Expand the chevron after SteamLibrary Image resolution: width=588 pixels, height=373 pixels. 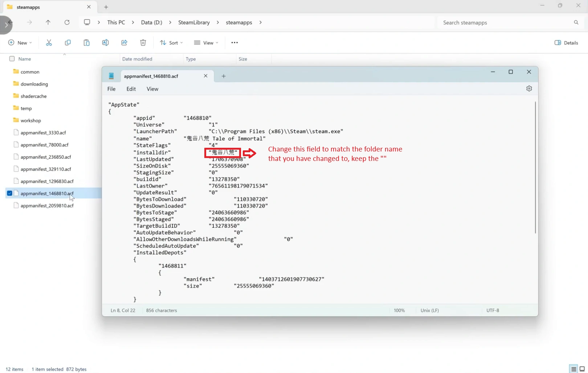218,23
